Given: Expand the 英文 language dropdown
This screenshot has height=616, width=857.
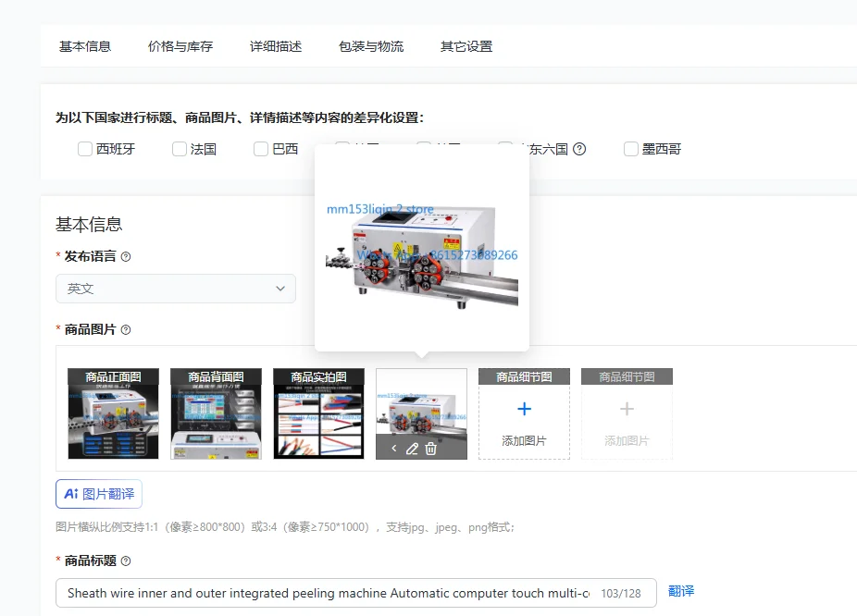Looking at the screenshot, I should (176, 289).
